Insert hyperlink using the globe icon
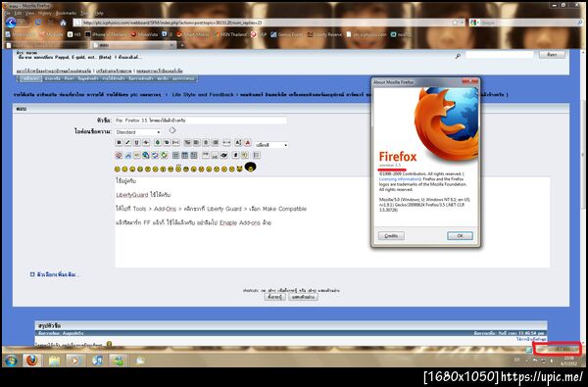Image resolution: width=588 pixels, height=387 pixels. click(x=146, y=155)
